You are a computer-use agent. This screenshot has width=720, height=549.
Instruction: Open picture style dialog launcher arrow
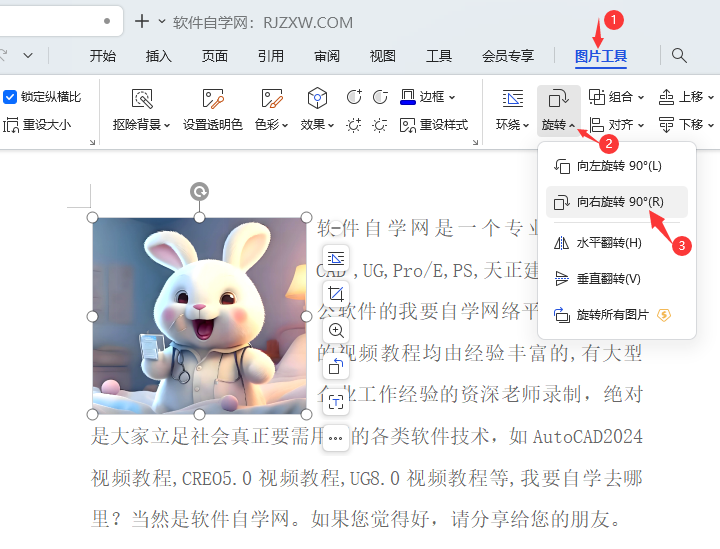[475, 142]
